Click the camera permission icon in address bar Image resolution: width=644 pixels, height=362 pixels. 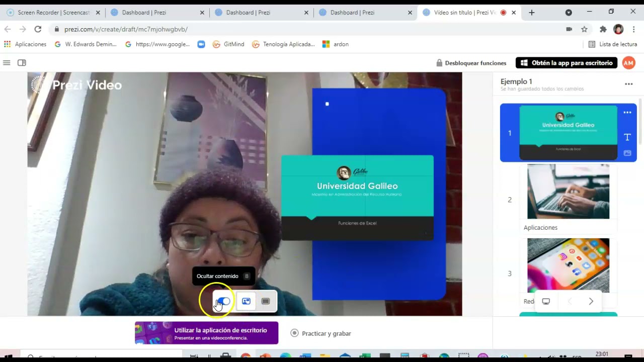click(569, 29)
